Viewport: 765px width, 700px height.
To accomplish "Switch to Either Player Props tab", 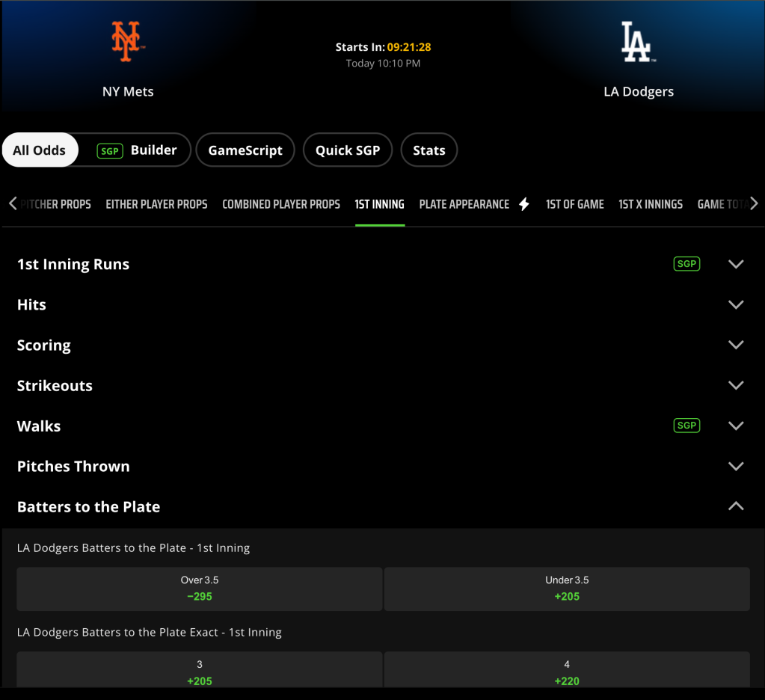I will click(x=156, y=204).
